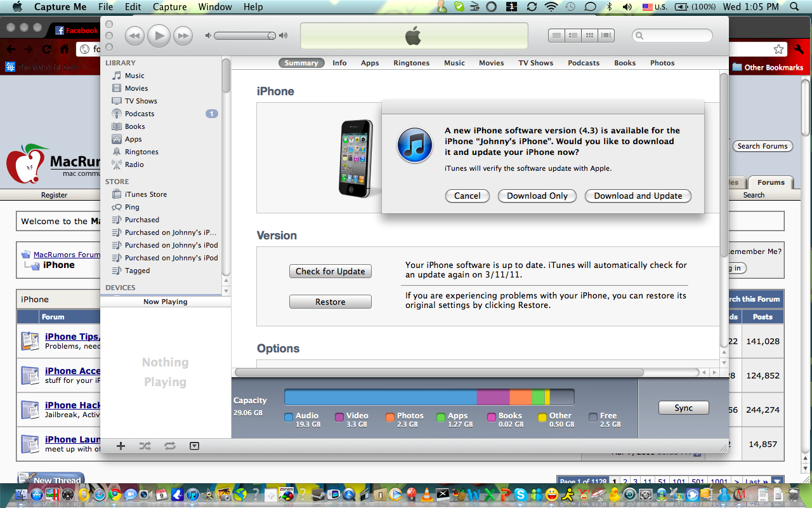The image size is (812, 508).
Task: Skip to the previous track
Action: 134,36
